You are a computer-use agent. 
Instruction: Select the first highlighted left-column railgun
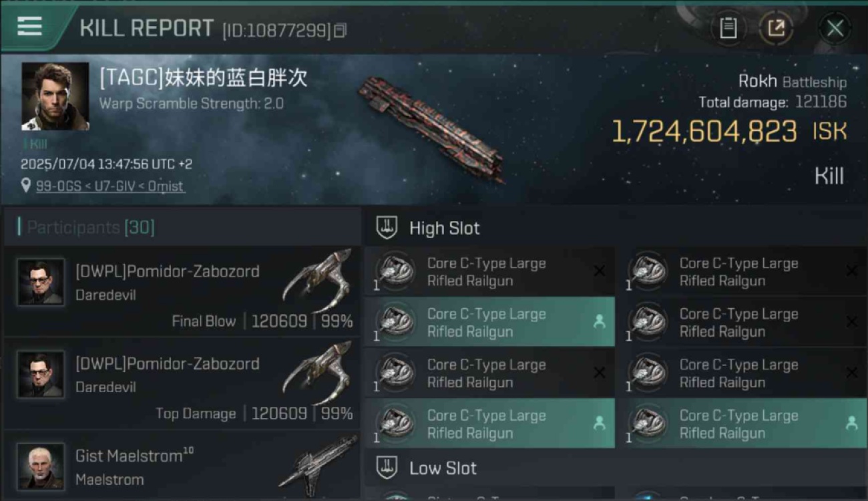(489, 322)
